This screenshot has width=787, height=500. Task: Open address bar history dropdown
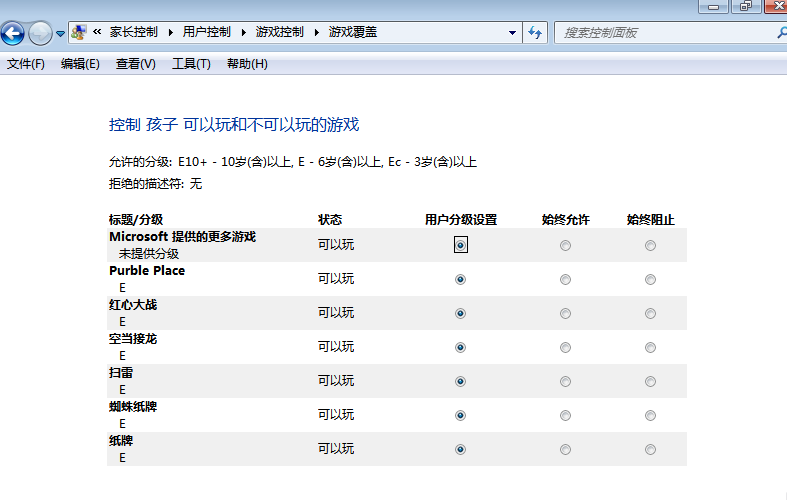(x=512, y=33)
